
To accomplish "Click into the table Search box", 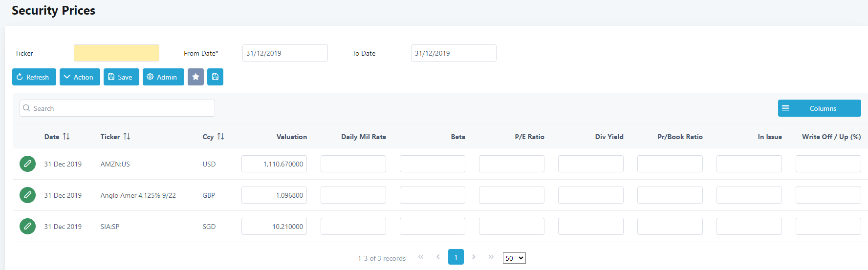I will coord(117,108).
